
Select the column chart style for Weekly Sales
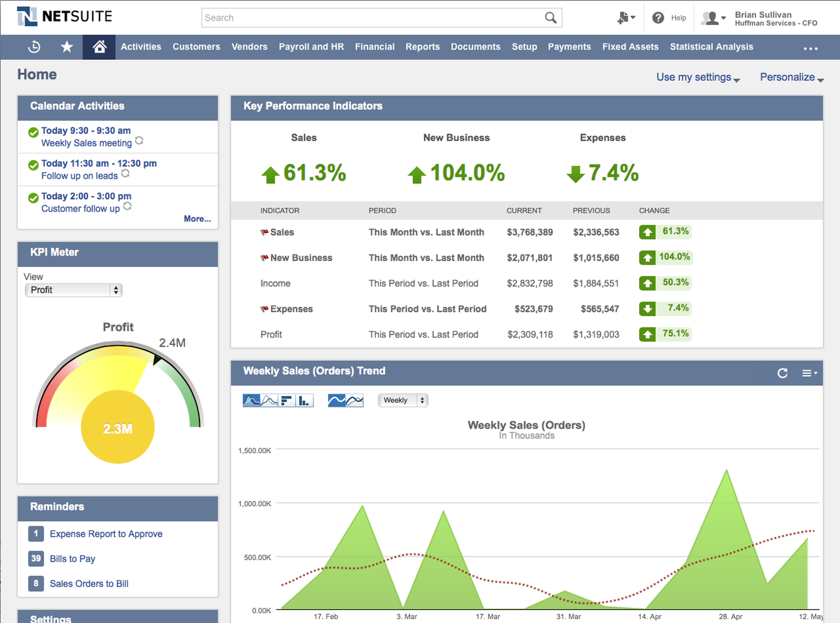pos(304,400)
